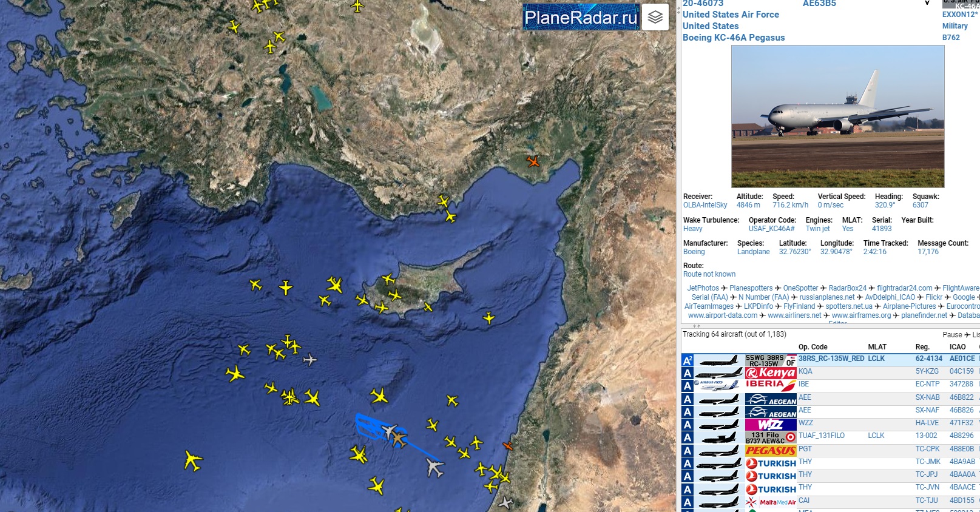Open the AvDdelphi_ICAO lookup link
The height and width of the screenshot is (512, 980).
(x=890, y=297)
